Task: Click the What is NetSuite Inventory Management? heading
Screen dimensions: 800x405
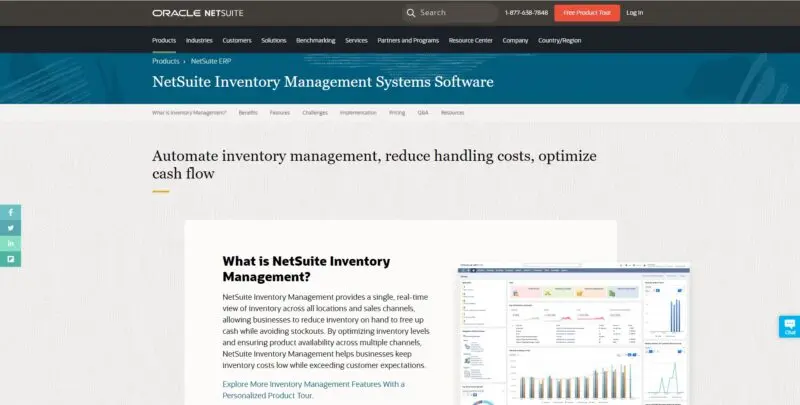Action: pyautogui.click(x=306, y=269)
